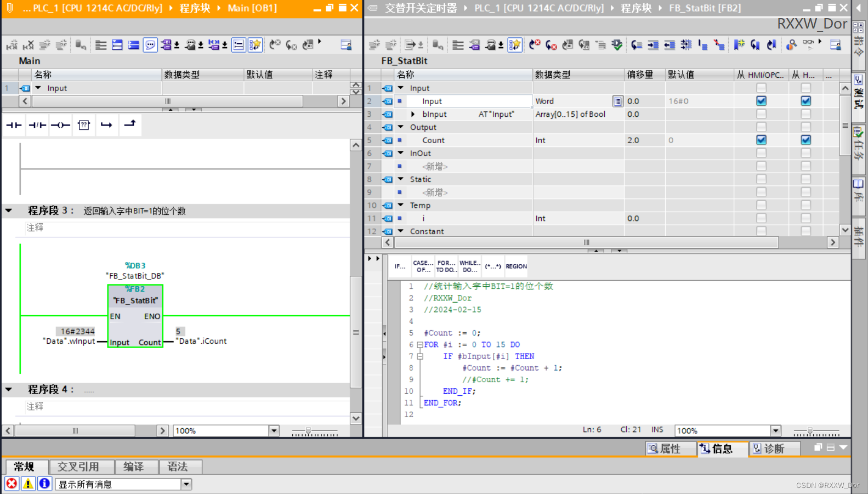Click the set bookmark flag icon
This screenshot has height=494, width=868.
pos(739,45)
